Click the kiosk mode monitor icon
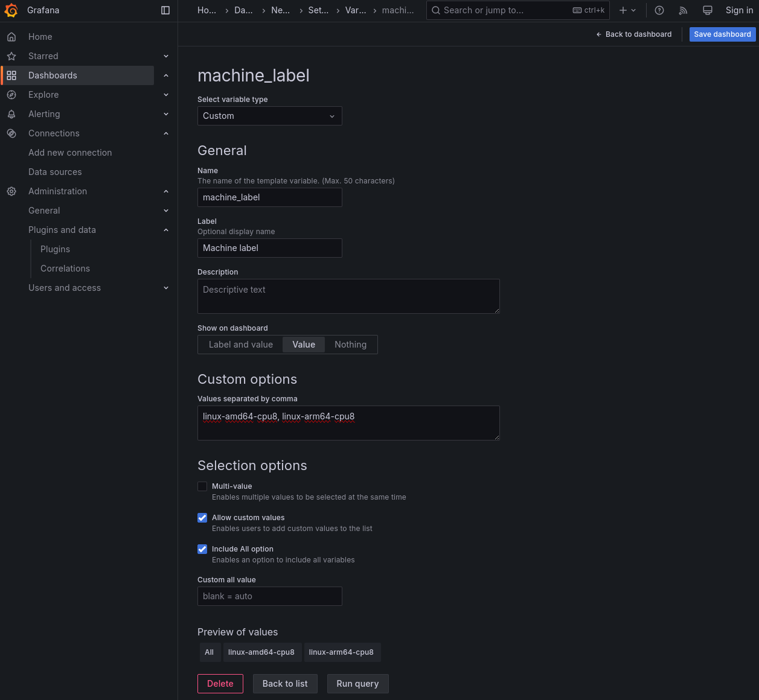This screenshot has height=700, width=759. click(x=708, y=10)
